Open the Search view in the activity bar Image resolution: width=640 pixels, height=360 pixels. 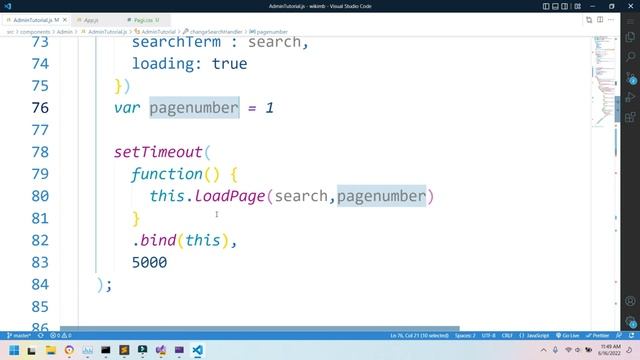(630, 56)
